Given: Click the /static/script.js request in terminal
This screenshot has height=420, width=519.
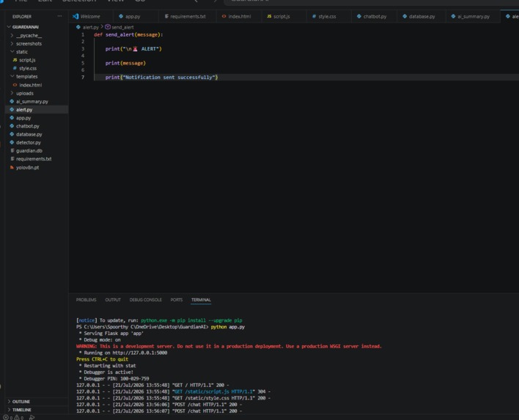Looking at the screenshot, I should pos(213,391).
